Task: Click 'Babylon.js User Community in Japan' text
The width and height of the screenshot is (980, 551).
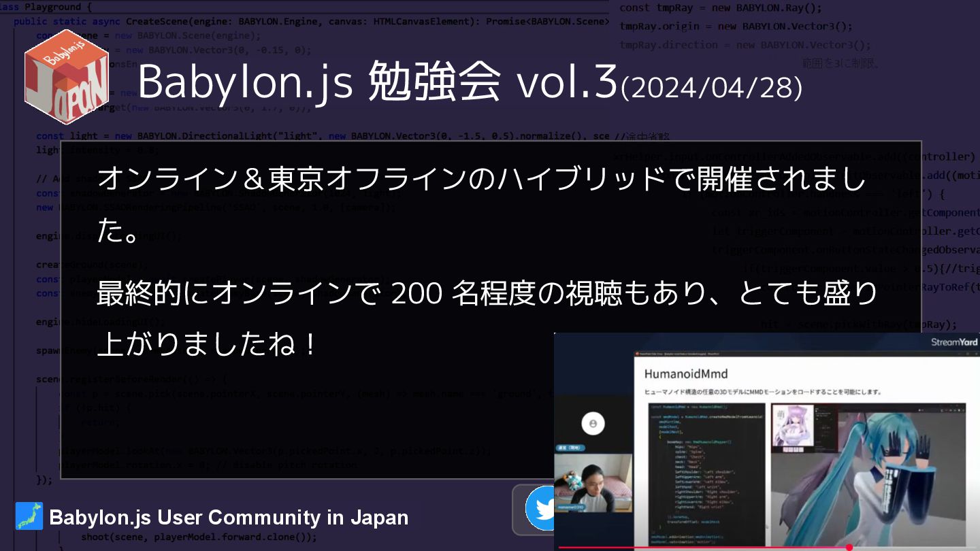Action: [229, 518]
